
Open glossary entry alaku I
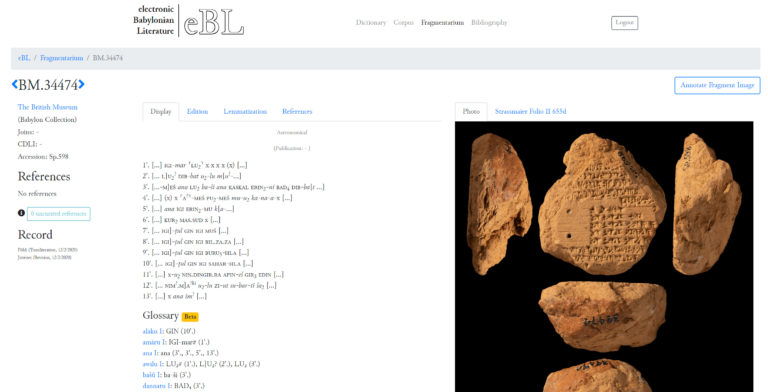click(x=153, y=331)
